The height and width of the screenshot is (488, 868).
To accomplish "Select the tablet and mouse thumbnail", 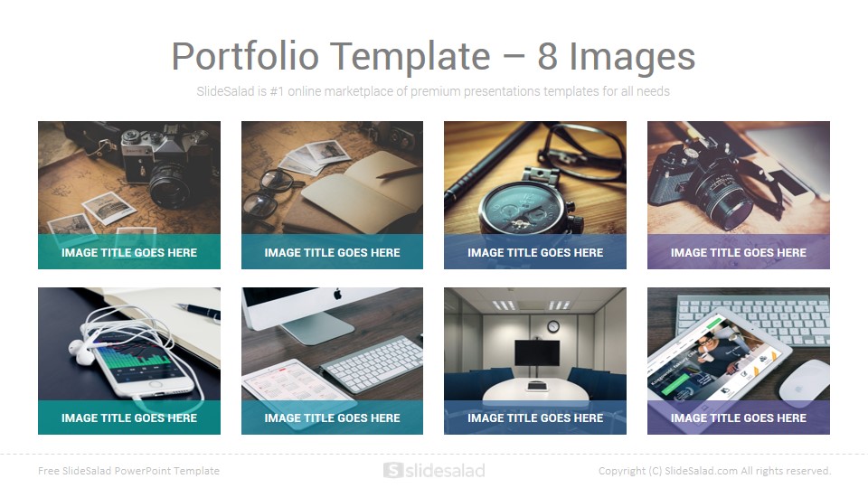I will coord(739,343).
